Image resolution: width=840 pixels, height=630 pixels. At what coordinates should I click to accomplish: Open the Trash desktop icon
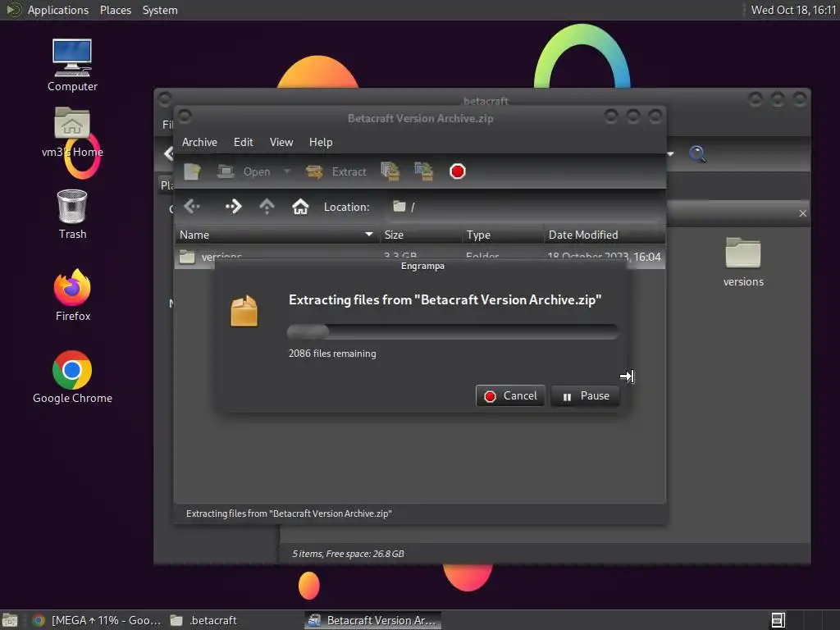[x=72, y=214]
